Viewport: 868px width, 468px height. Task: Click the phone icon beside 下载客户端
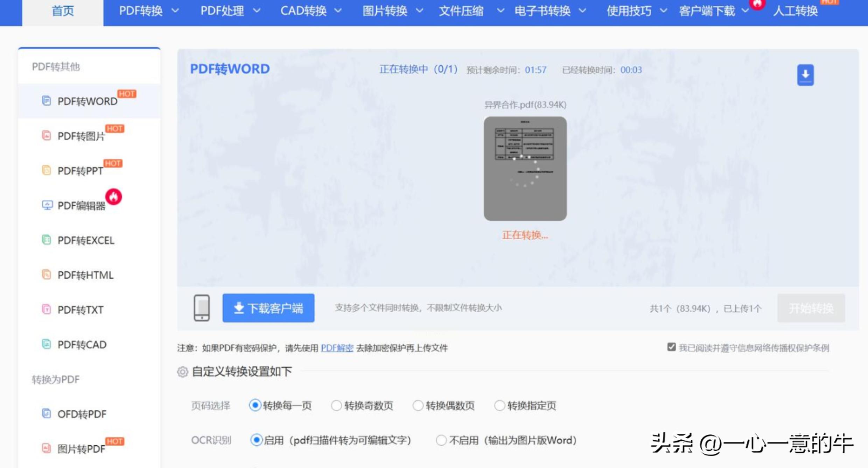click(x=202, y=308)
